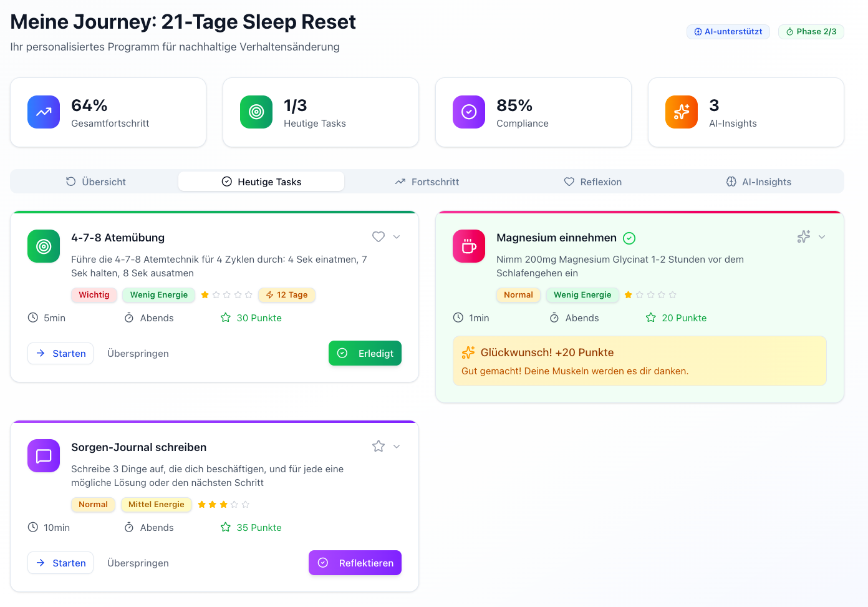Click the compliance checkmark icon

pyautogui.click(x=468, y=112)
